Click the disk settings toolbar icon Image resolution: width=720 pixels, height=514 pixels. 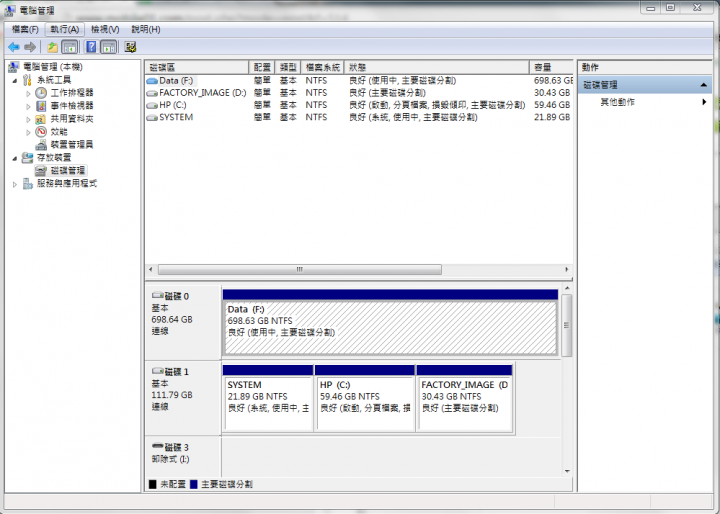click(130, 47)
